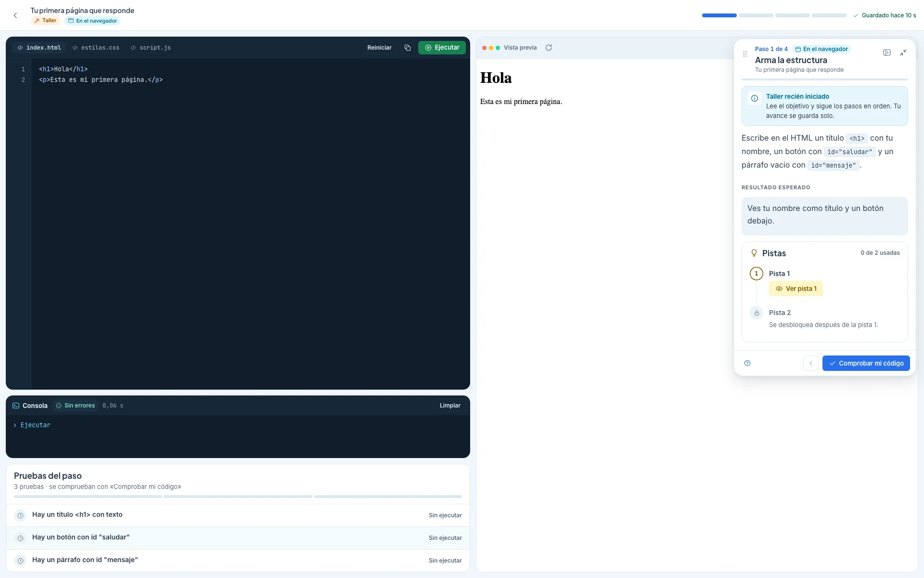
Task: Click the locked Pista 2 icon
Action: coord(757,313)
